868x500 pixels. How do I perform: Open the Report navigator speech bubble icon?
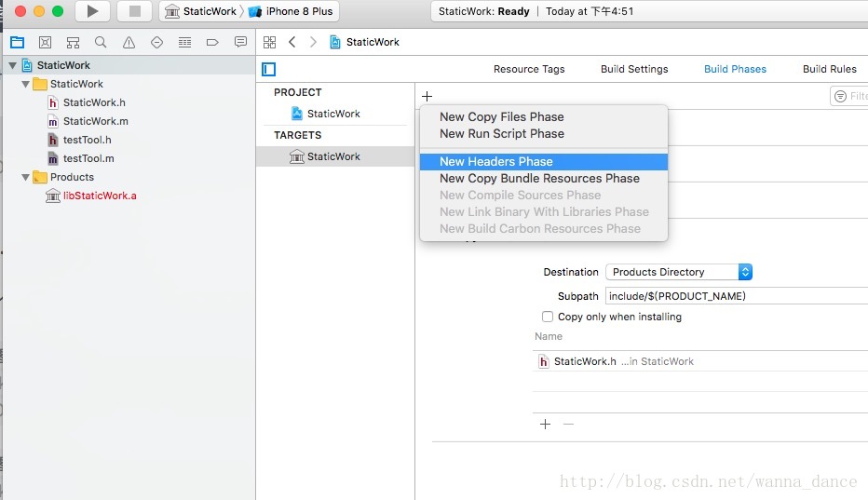(x=240, y=42)
